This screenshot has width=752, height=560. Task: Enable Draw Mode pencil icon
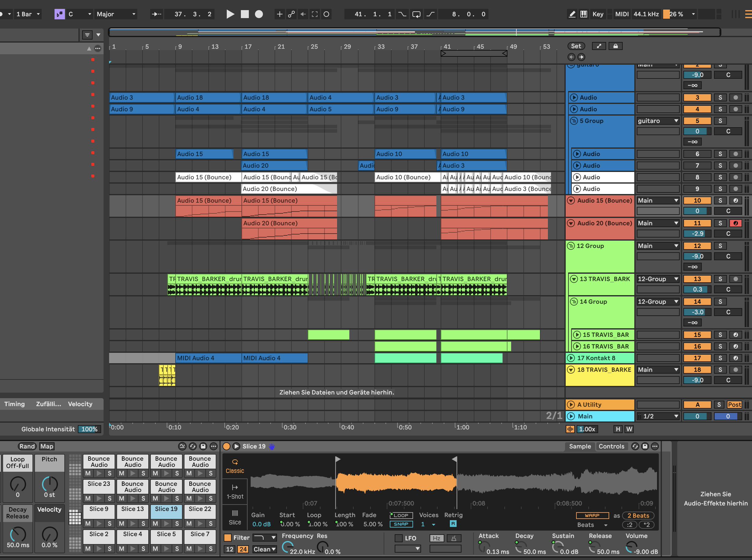pyautogui.click(x=572, y=14)
